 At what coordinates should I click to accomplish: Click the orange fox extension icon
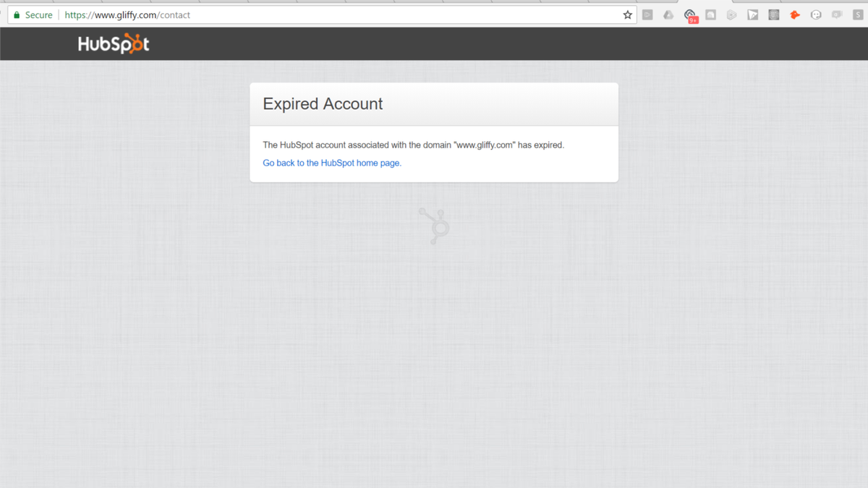click(795, 14)
